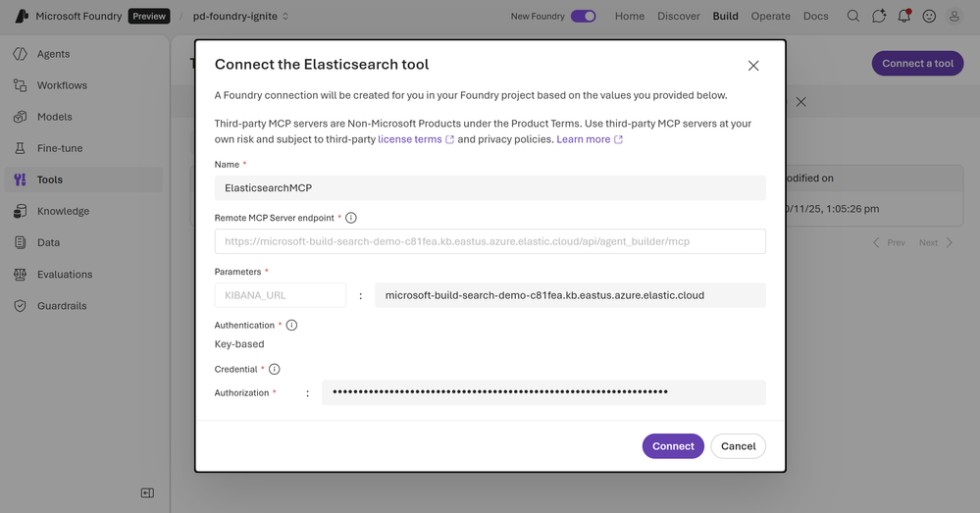Screen dimensions: 980x513
Task: Open feedback smiley icon
Action: 929,17
